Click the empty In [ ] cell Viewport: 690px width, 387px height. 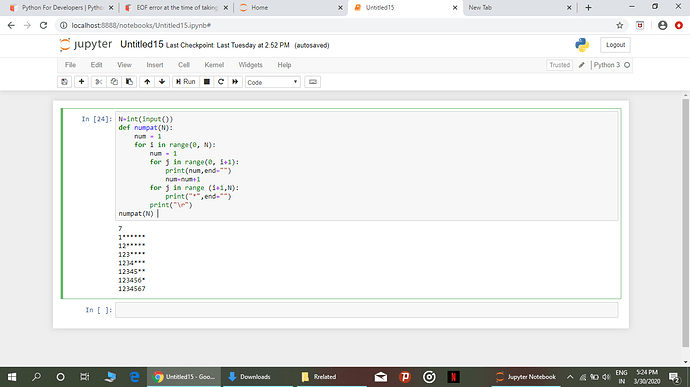[x=367, y=310]
